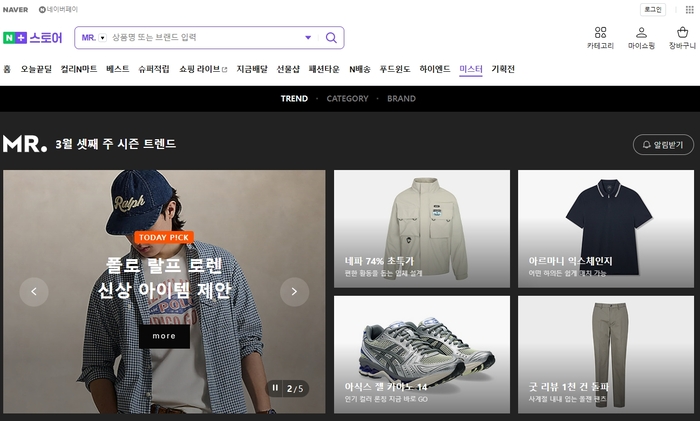The image size is (700, 421).
Task: Go to the next banner slide arrow
Action: coord(294,292)
